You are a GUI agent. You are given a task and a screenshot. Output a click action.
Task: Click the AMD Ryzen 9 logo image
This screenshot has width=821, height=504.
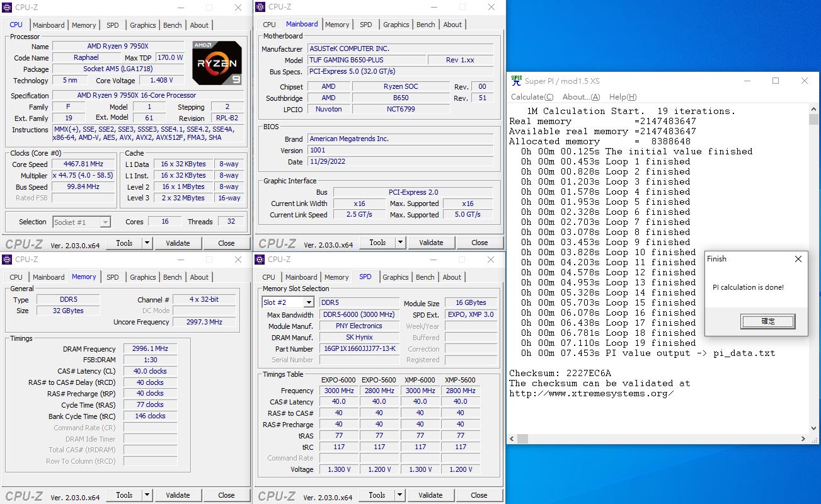[x=217, y=63]
